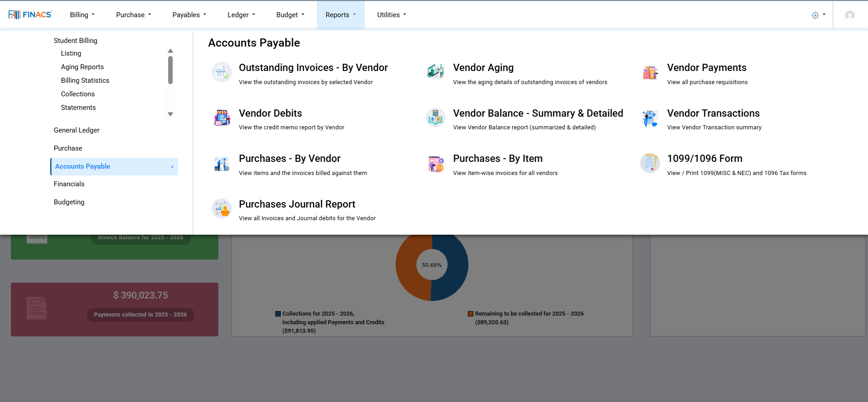This screenshot has height=402, width=868.
Task: Select the Purchase report category
Action: (x=68, y=148)
